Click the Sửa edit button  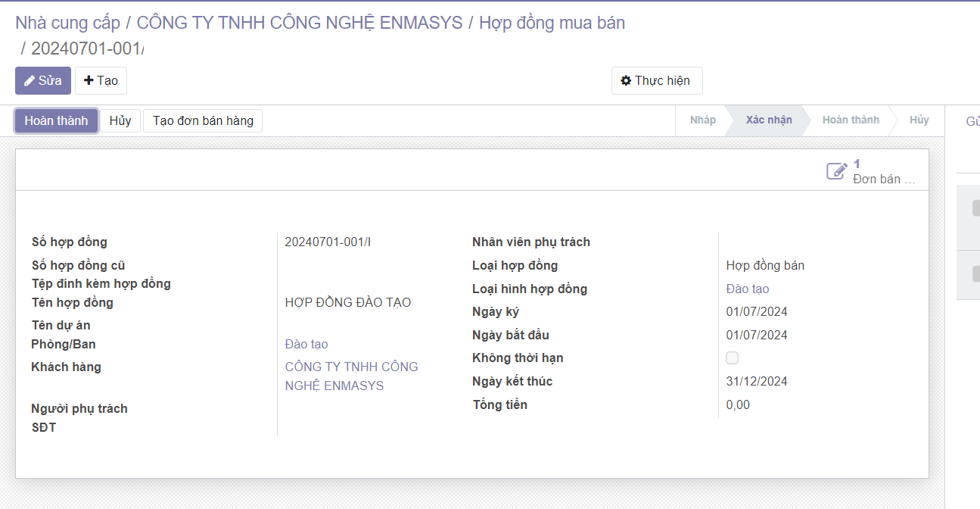point(43,81)
